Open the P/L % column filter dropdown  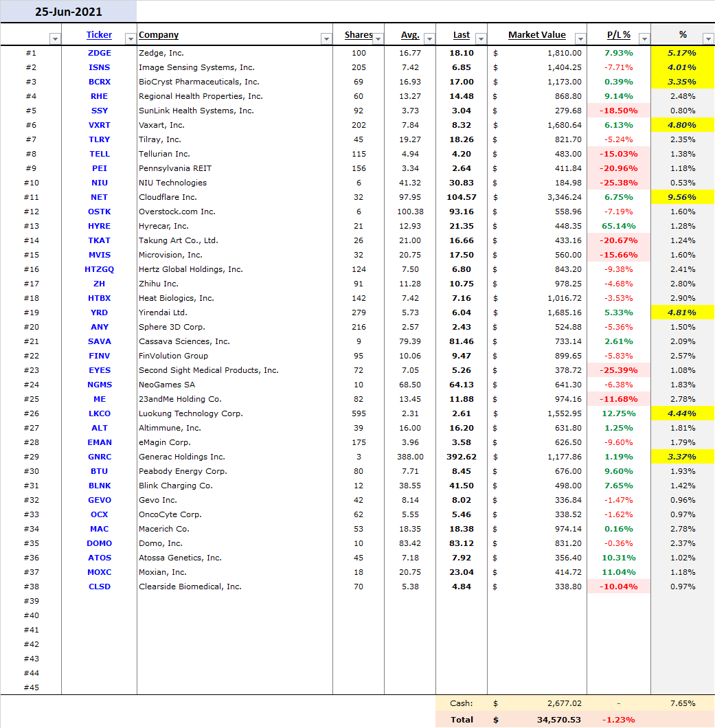644,39
